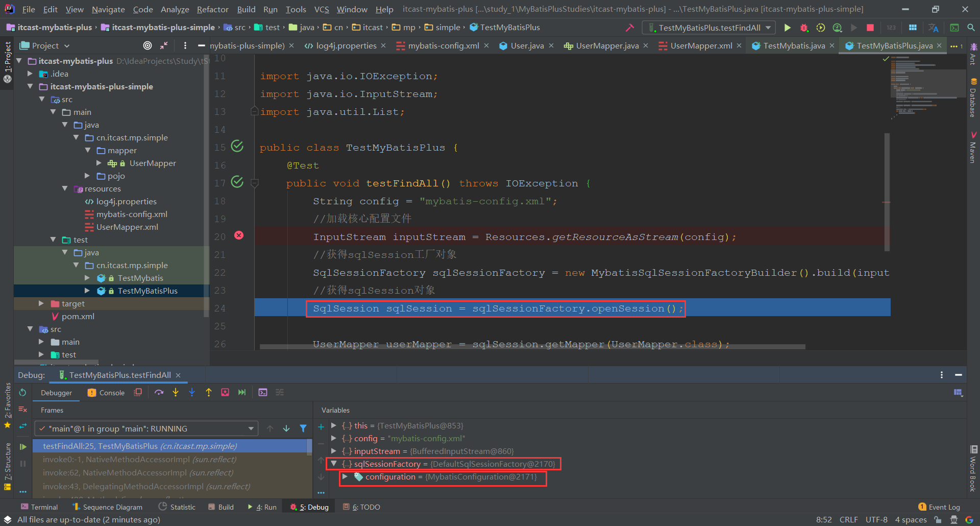Toggle the Frames filter funnel icon
The height and width of the screenshot is (526, 980).
click(303, 428)
